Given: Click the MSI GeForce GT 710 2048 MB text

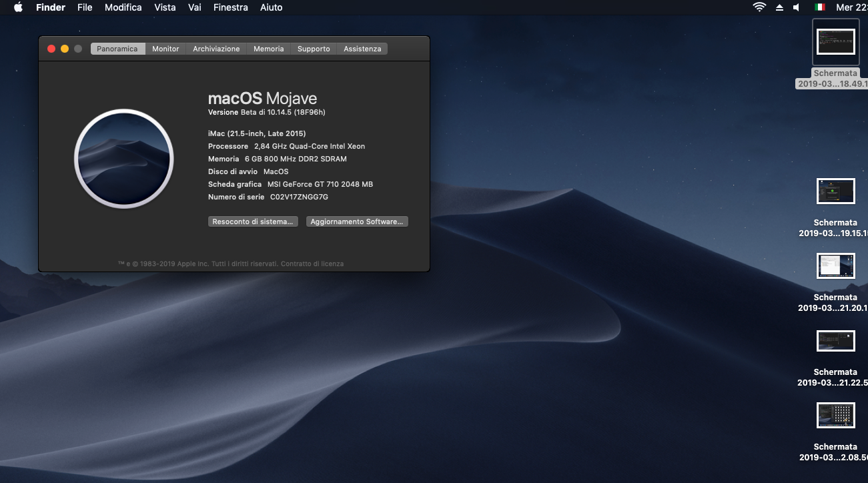Looking at the screenshot, I should pos(320,184).
